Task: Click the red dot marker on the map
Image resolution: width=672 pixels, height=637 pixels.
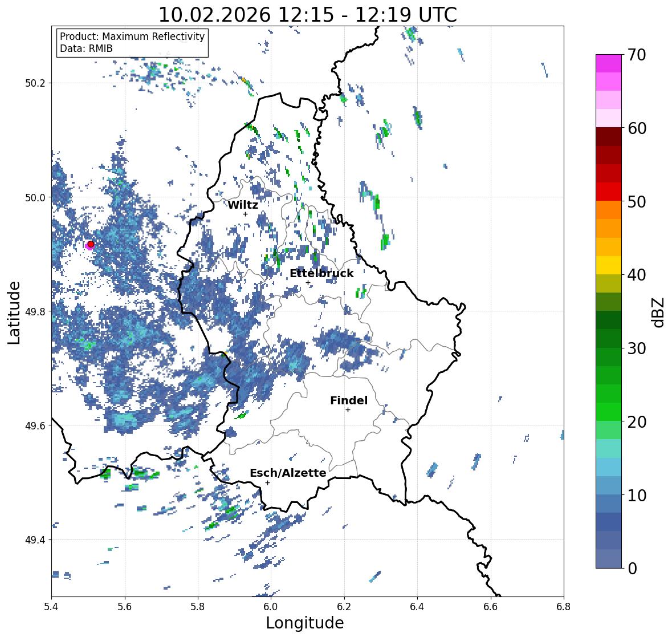Action: click(91, 244)
